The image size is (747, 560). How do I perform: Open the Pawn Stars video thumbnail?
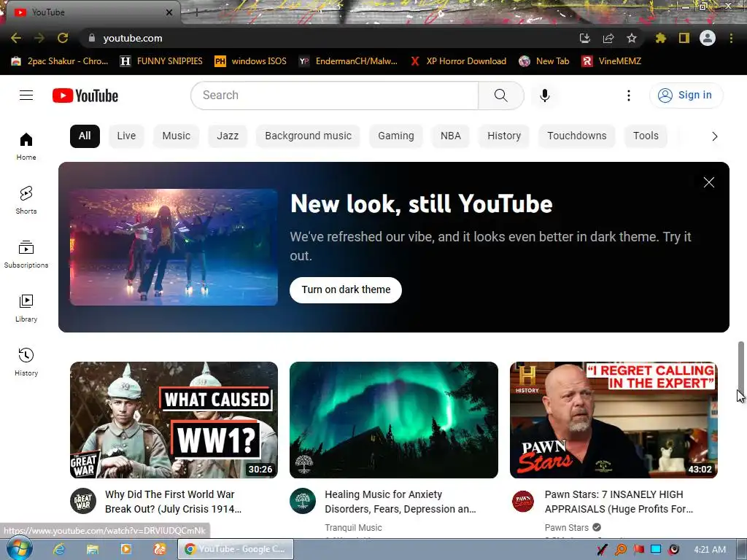tap(614, 420)
